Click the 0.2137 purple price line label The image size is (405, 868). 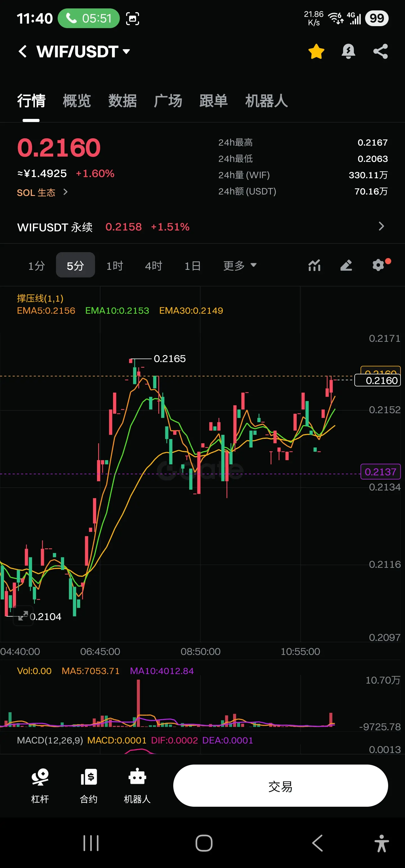[380, 471]
